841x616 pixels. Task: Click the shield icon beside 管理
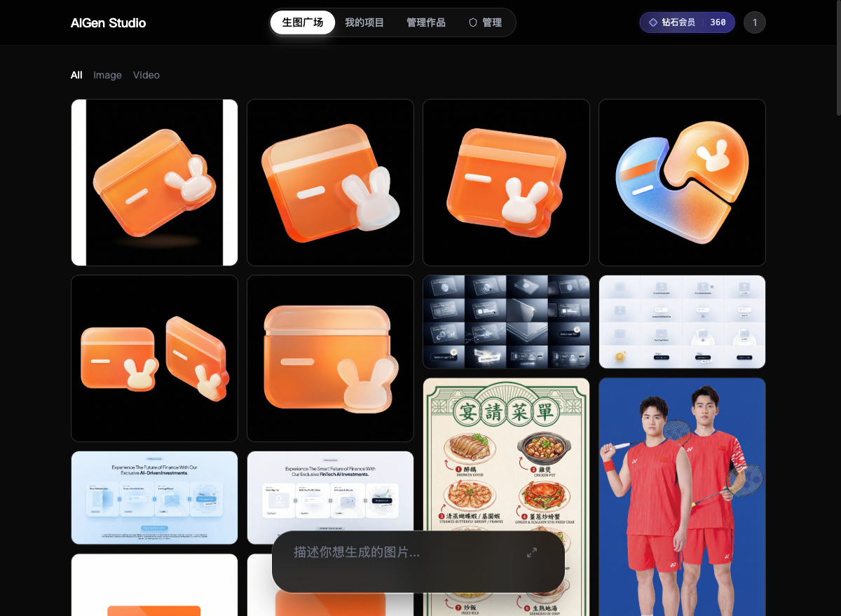click(x=473, y=22)
